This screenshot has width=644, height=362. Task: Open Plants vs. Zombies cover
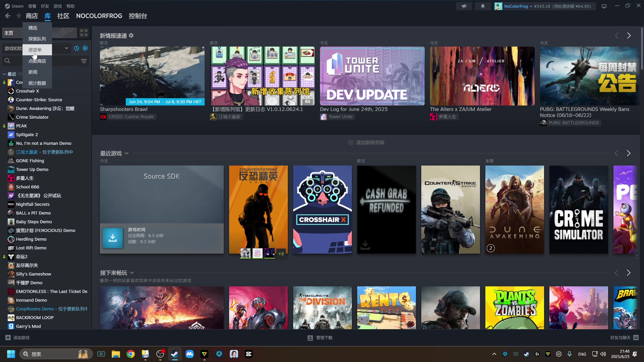pyautogui.click(x=515, y=308)
